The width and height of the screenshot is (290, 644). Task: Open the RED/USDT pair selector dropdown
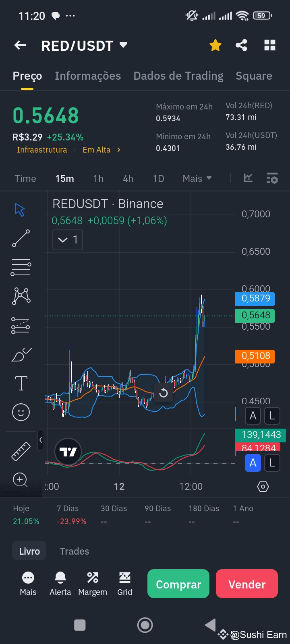[84, 45]
